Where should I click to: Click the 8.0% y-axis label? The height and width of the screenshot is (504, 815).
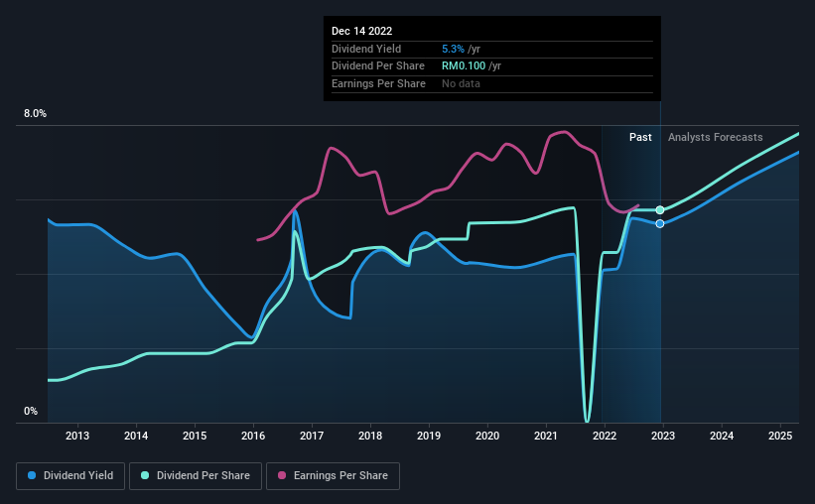[35, 114]
